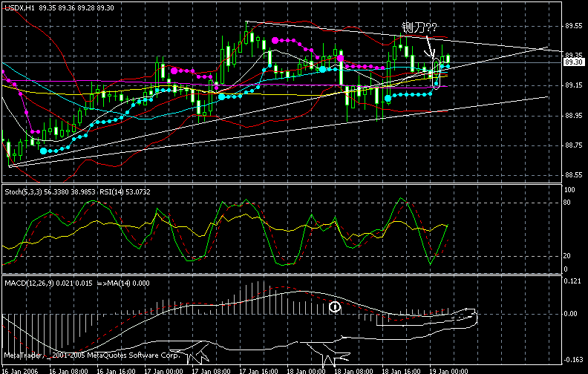588x374 pixels.
Task: Select the 17 Jan 08:00 time label
Action: [x=211, y=371]
